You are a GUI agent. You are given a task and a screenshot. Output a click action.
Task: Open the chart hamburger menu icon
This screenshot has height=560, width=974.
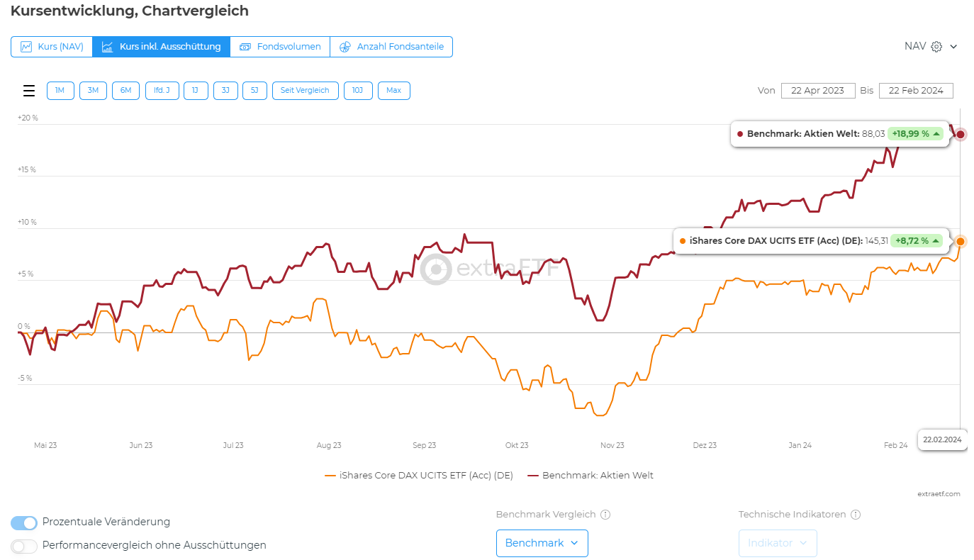tap(29, 91)
